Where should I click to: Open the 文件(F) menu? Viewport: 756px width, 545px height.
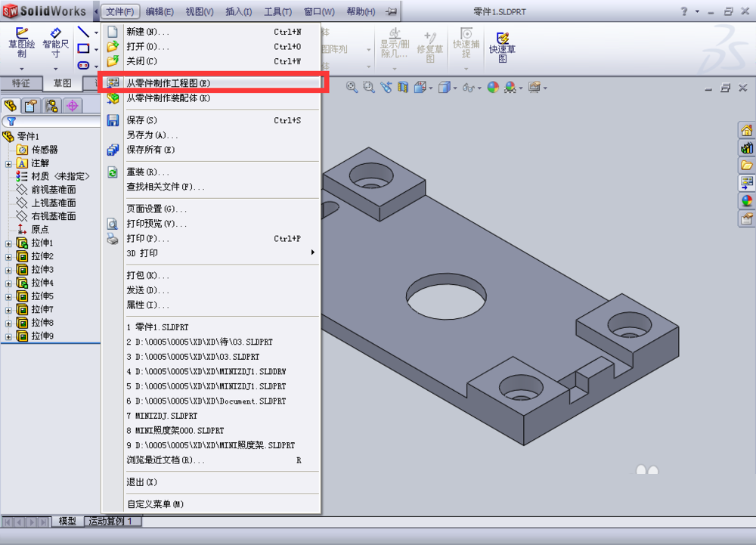coord(120,11)
